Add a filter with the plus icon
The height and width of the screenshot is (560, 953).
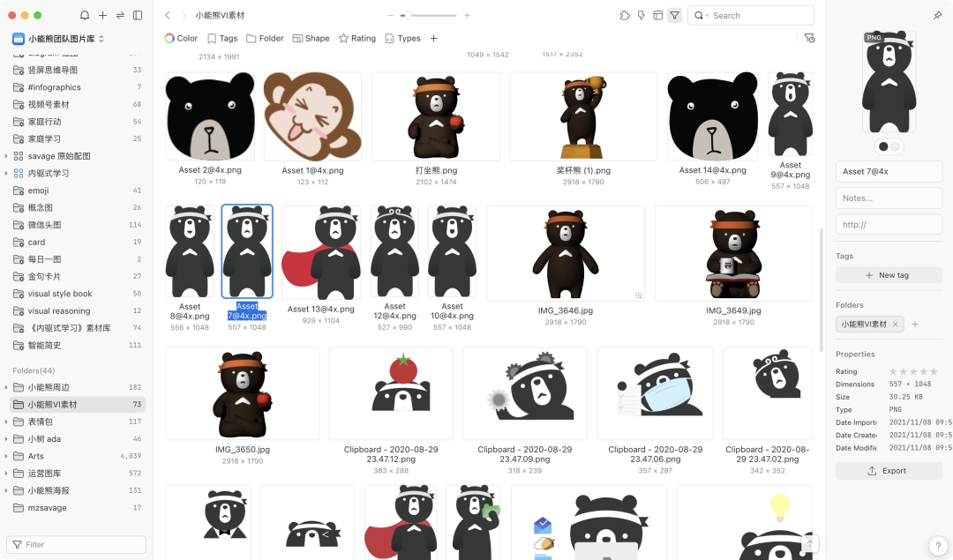[x=434, y=38]
